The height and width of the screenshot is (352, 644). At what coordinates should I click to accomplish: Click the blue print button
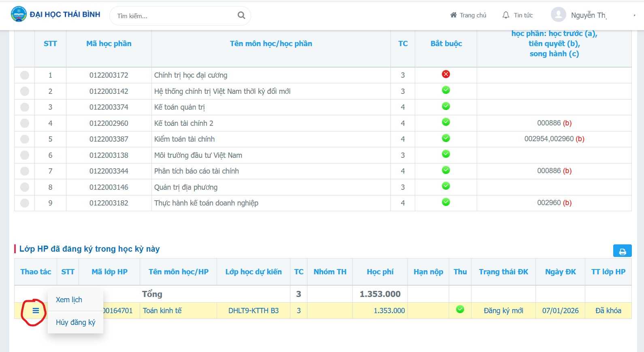622,251
